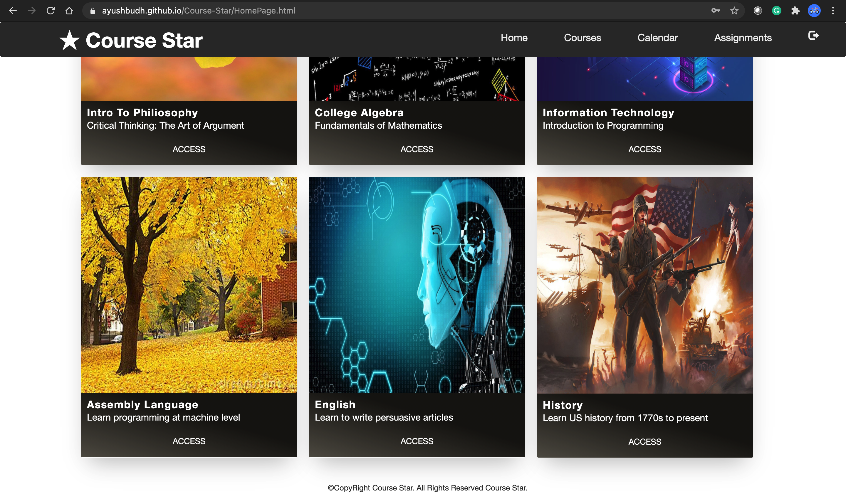The height and width of the screenshot is (504, 846).
Task: Open the Calendar nav item
Action: pos(657,38)
